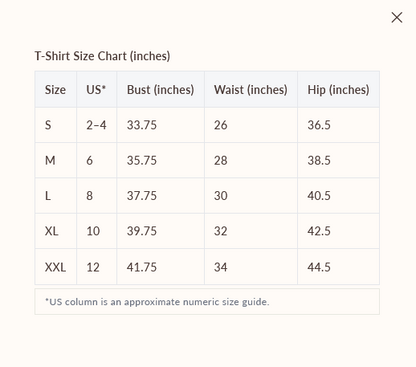Click waist value 34

(251, 267)
